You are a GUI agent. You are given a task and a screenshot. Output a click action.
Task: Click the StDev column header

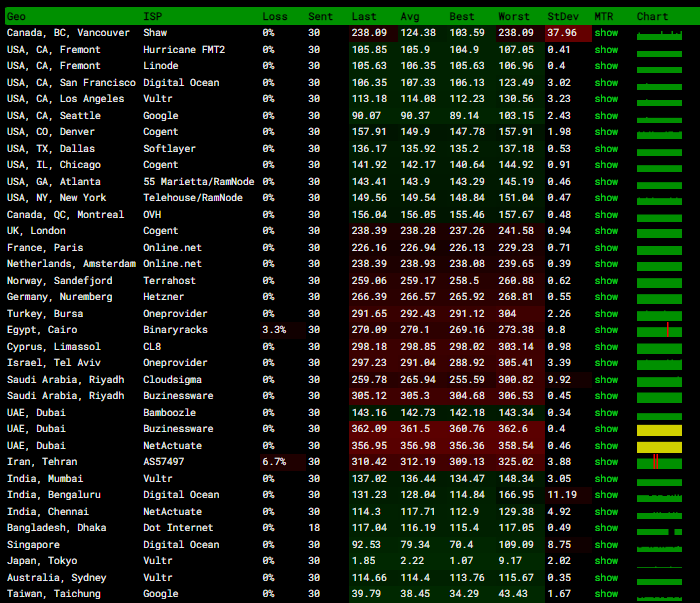(x=563, y=17)
